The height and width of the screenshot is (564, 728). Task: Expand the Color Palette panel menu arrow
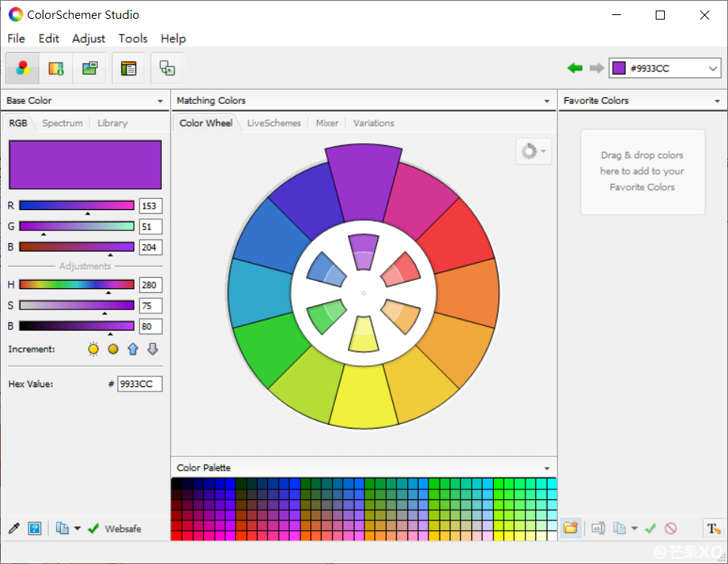pos(547,468)
